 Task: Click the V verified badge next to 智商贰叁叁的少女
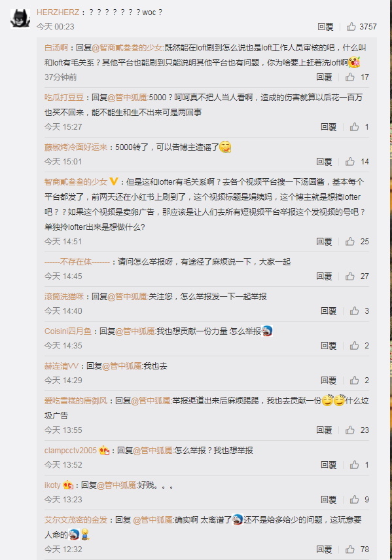[113, 181]
